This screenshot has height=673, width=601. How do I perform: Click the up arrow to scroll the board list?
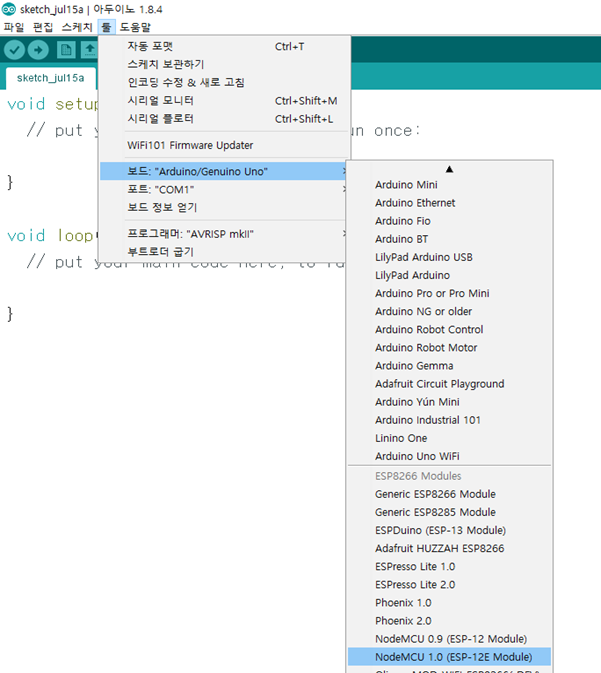coord(449,169)
